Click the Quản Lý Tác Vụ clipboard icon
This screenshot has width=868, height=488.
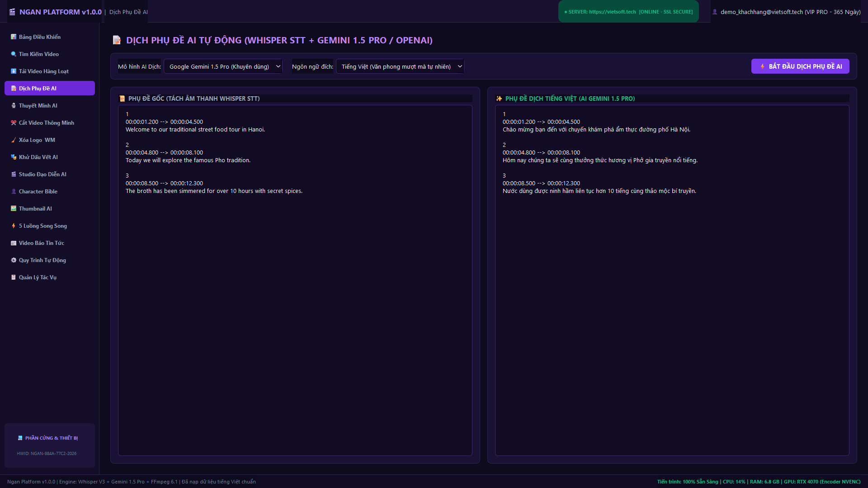pyautogui.click(x=14, y=277)
